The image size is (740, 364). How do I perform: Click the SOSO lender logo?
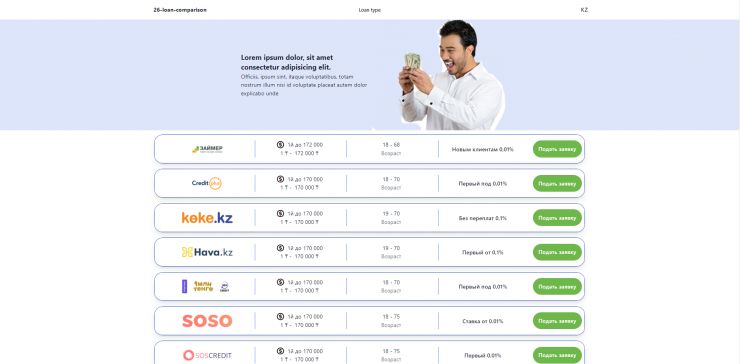207,321
